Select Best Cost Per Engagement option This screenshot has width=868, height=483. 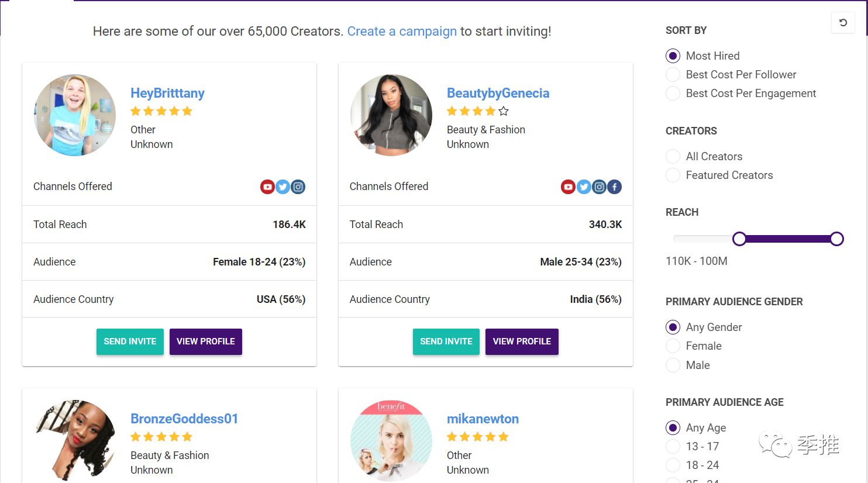point(673,94)
